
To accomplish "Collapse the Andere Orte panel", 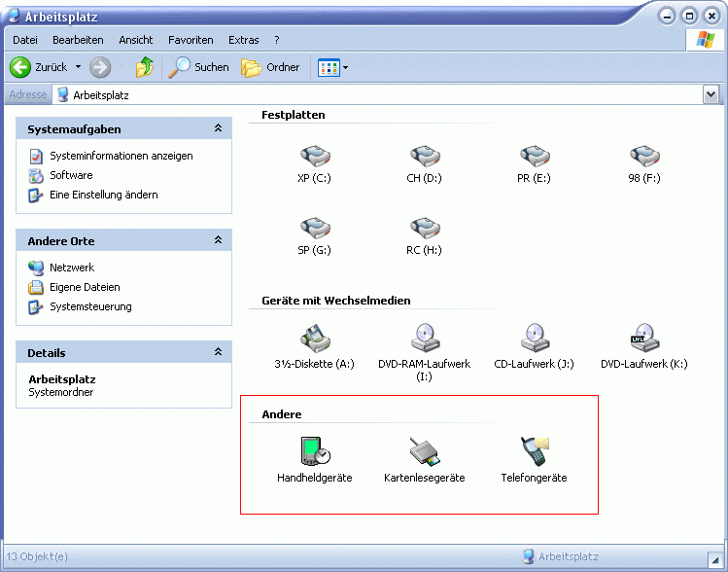I will point(219,240).
